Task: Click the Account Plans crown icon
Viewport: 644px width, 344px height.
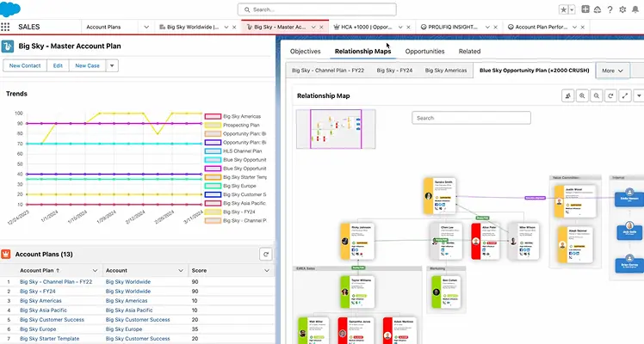Action: 6,255
